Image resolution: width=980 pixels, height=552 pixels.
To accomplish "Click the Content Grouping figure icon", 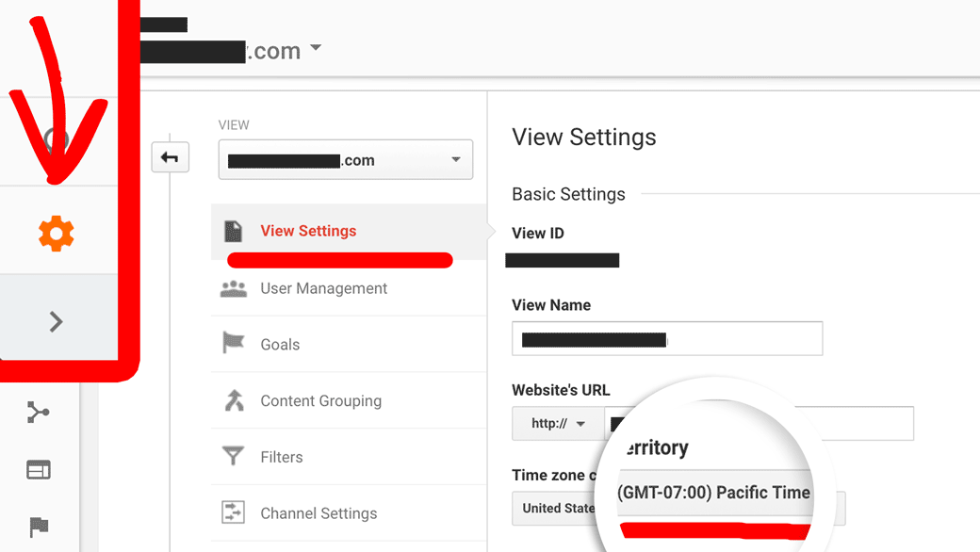I will [x=235, y=400].
